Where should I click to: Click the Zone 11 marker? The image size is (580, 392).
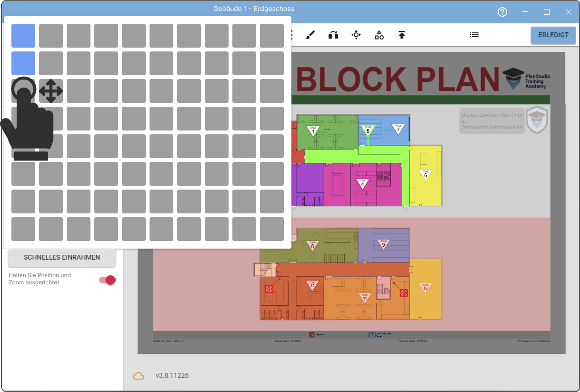pos(365,297)
